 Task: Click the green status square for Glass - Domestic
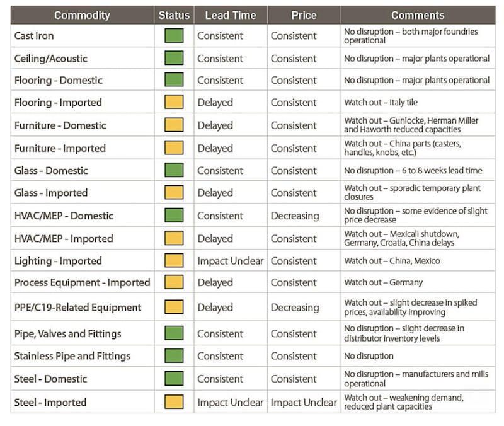pos(173,170)
